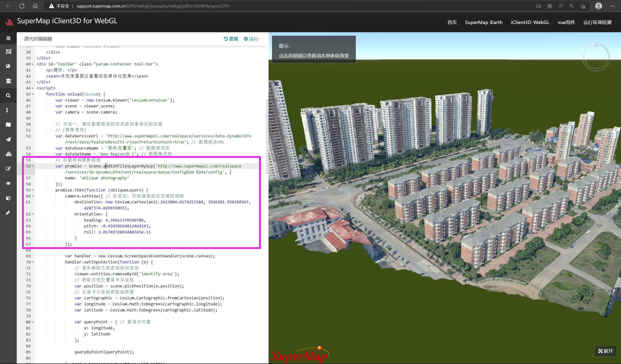The width and height of the screenshot is (621, 364).
Task: Toggle the eye visibility icon in the sidebar
Action: [x=8, y=183]
